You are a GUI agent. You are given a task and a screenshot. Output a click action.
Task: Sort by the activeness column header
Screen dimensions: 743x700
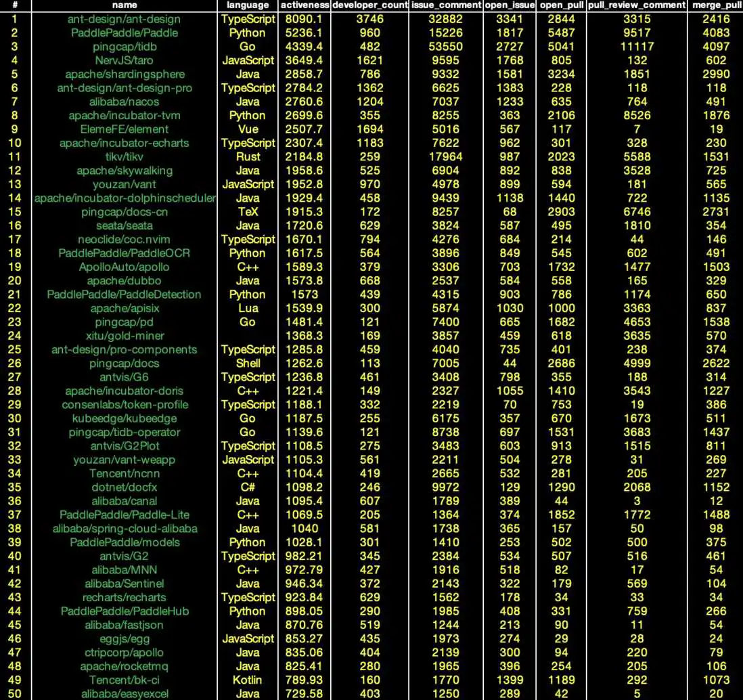click(305, 5)
